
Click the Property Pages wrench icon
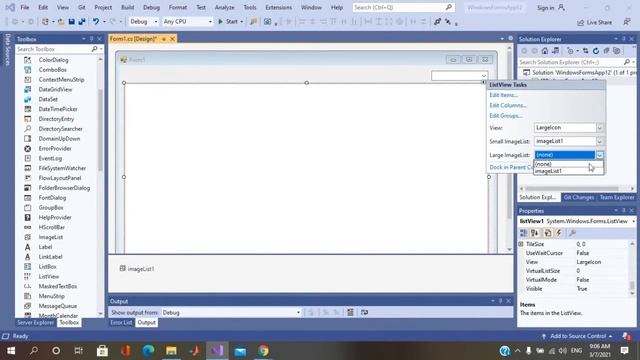coord(572,233)
